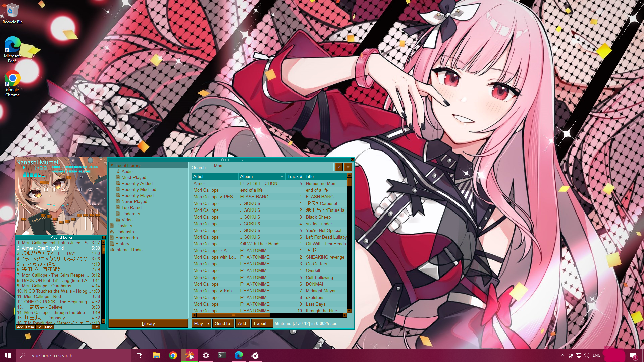The height and width of the screenshot is (362, 644).
Task: Collapse the Local Library tree node
Action: point(112,165)
